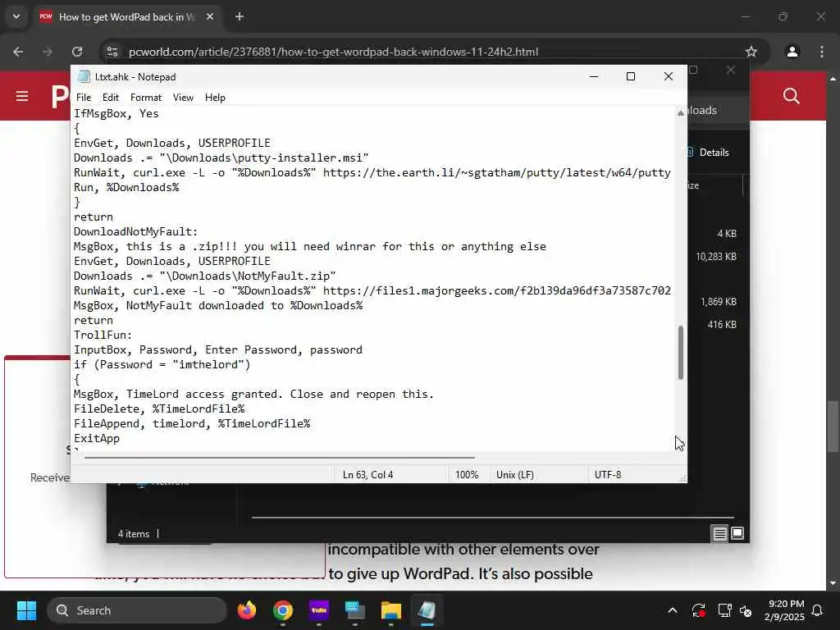840x630 pixels.
Task: Click Details button in File Explorer
Action: pyautogui.click(x=708, y=153)
